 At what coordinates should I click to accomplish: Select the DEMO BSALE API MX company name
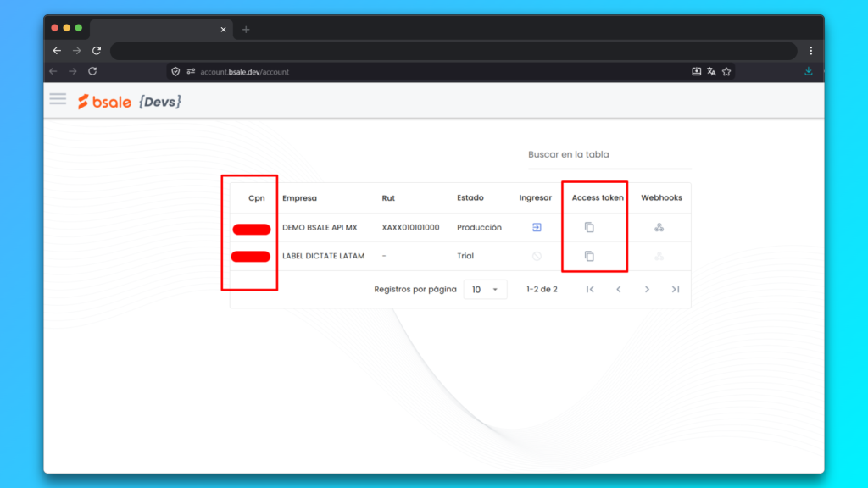click(320, 227)
